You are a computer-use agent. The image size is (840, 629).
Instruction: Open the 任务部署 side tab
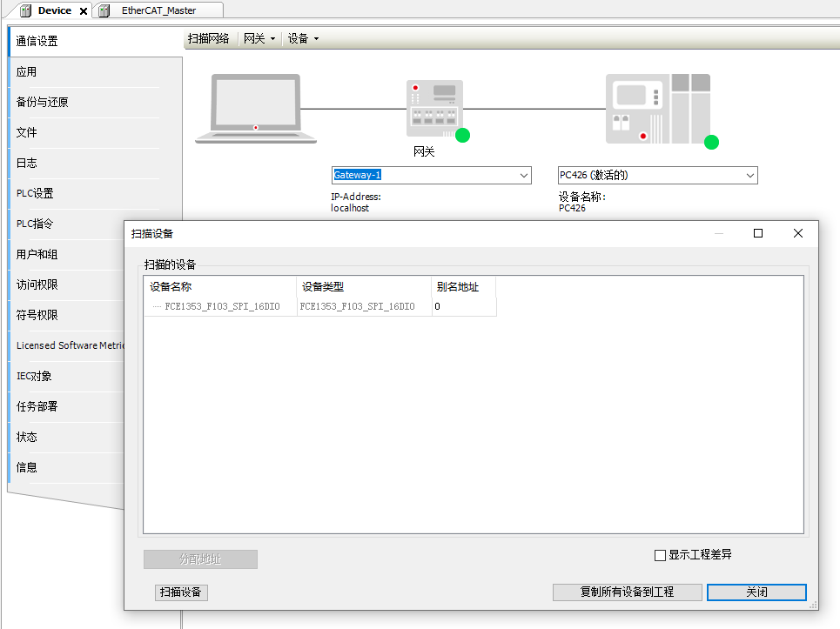pyautogui.click(x=68, y=407)
